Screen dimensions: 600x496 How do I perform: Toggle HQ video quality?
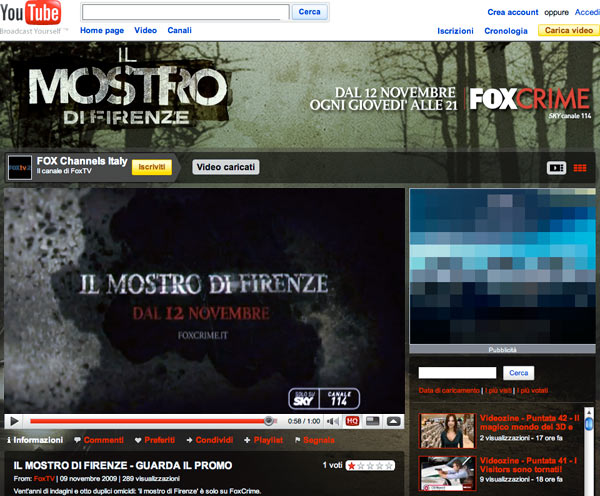pyautogui.click(x=352, y=421)
